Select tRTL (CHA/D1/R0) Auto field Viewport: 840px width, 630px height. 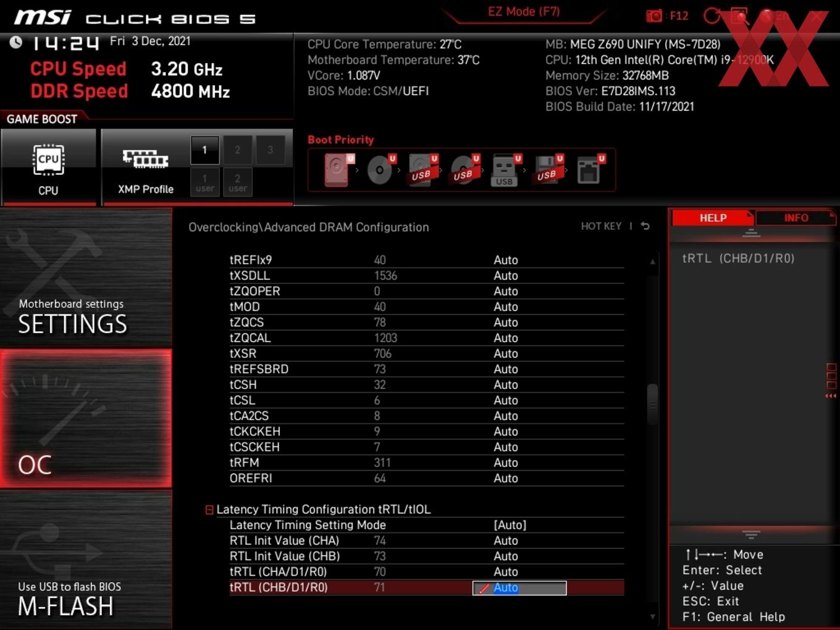(505, 572)
